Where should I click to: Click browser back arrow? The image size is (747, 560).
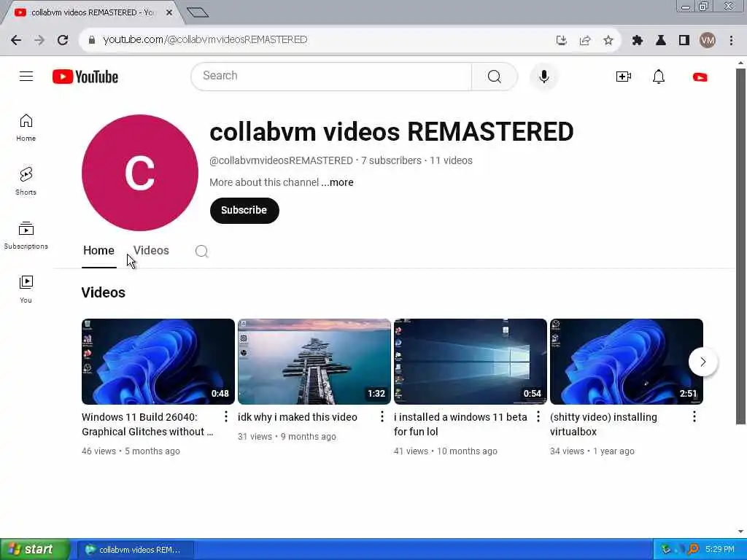tap(16, 40)
